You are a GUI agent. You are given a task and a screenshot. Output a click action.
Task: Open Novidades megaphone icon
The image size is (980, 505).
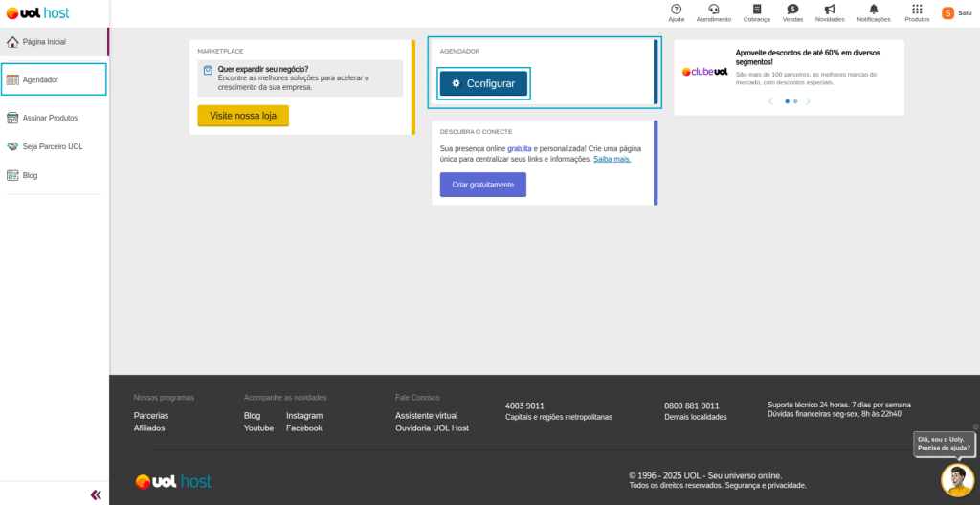pyautogui.click(x=830, y=10)
